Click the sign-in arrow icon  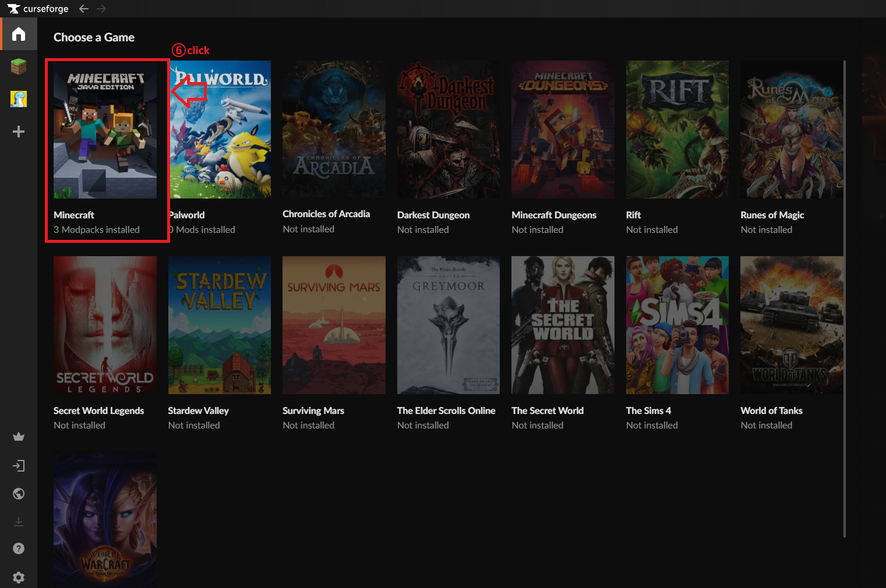point(19,466)
